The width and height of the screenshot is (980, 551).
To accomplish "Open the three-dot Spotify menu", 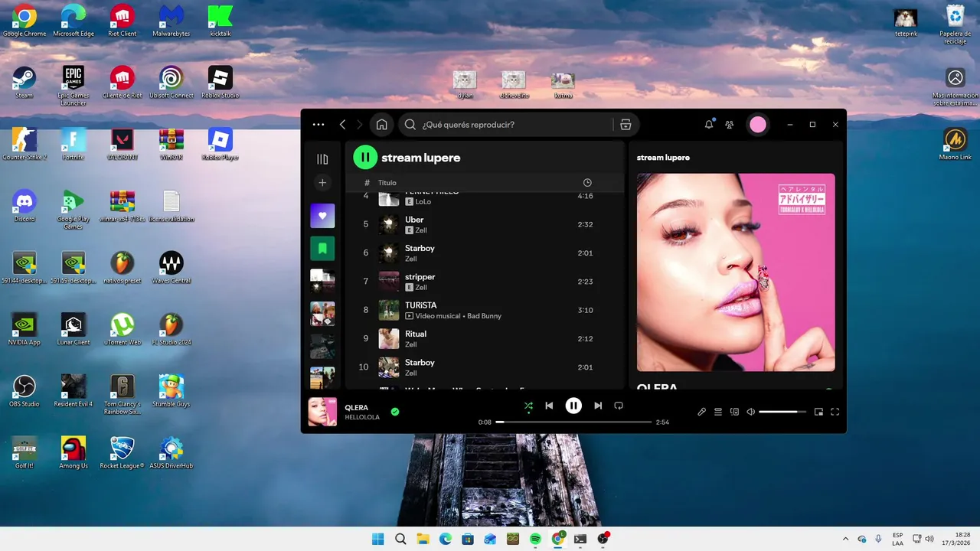I will pos(318,125).
